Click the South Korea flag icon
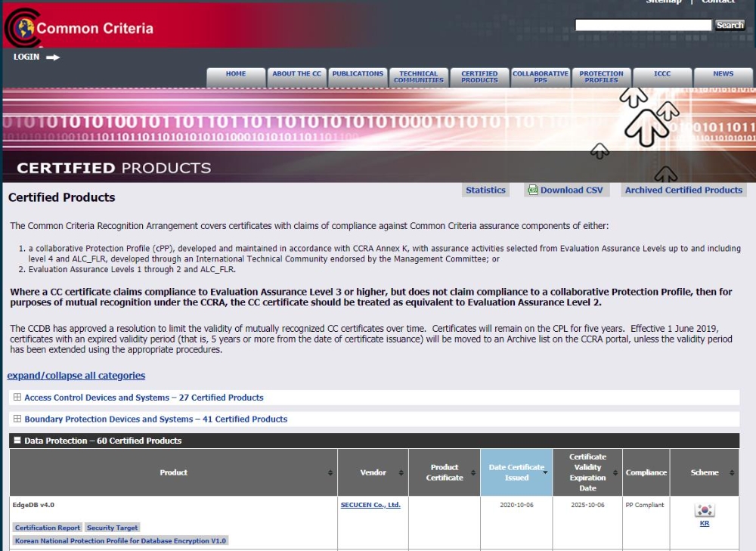This screenshot has height=551, width=756. (x=705, y=510)
